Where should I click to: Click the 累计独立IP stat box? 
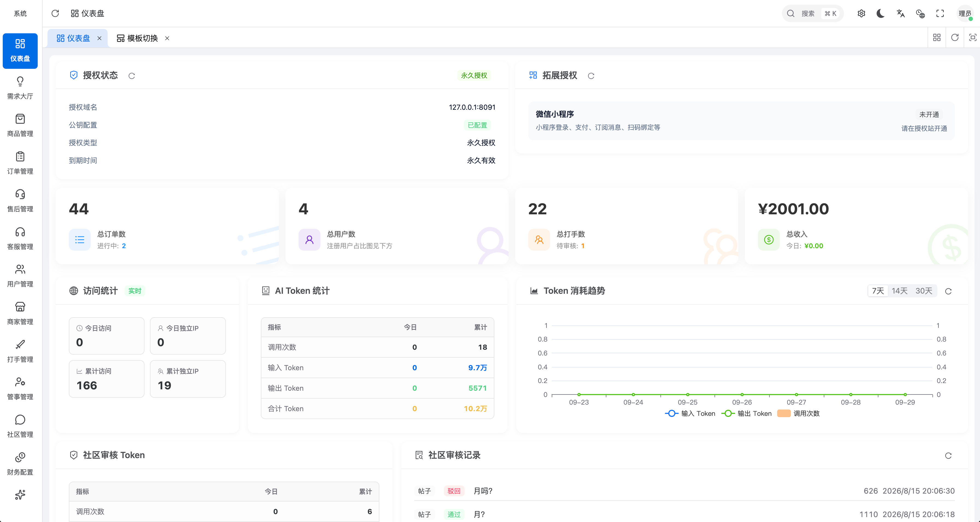[188, 379]
